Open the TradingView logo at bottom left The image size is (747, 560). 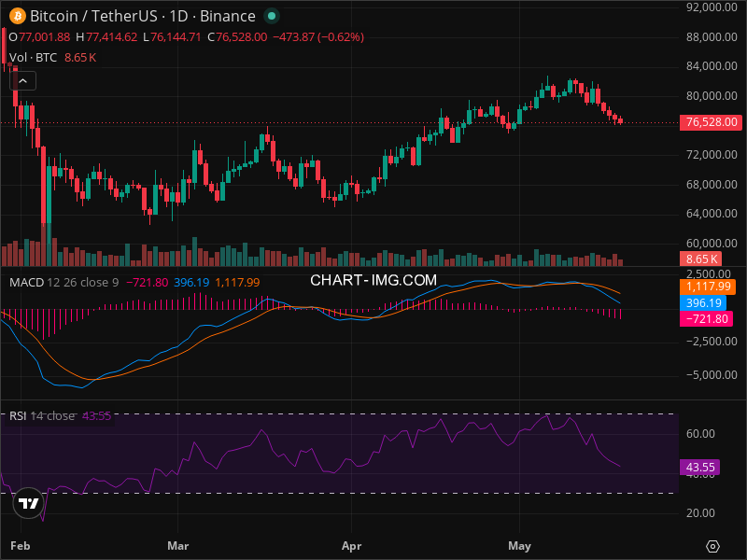click(x=28, y=503)
